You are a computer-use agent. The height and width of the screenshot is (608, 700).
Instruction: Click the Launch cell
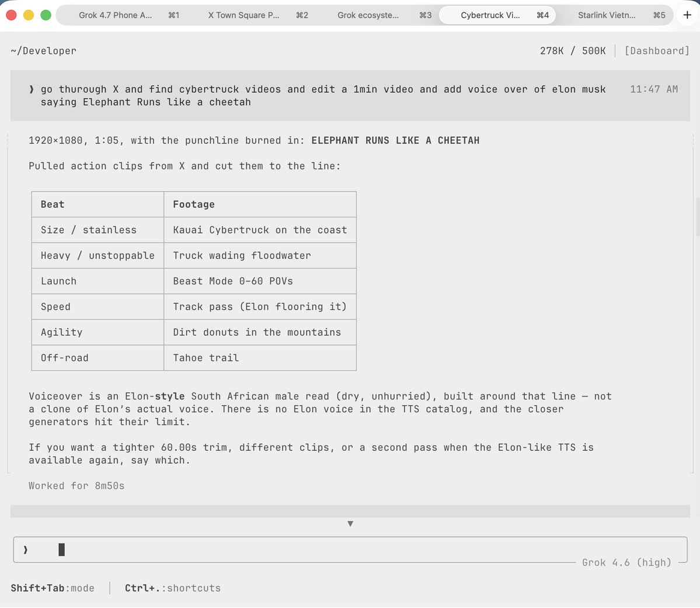click(x=97, y=281)
